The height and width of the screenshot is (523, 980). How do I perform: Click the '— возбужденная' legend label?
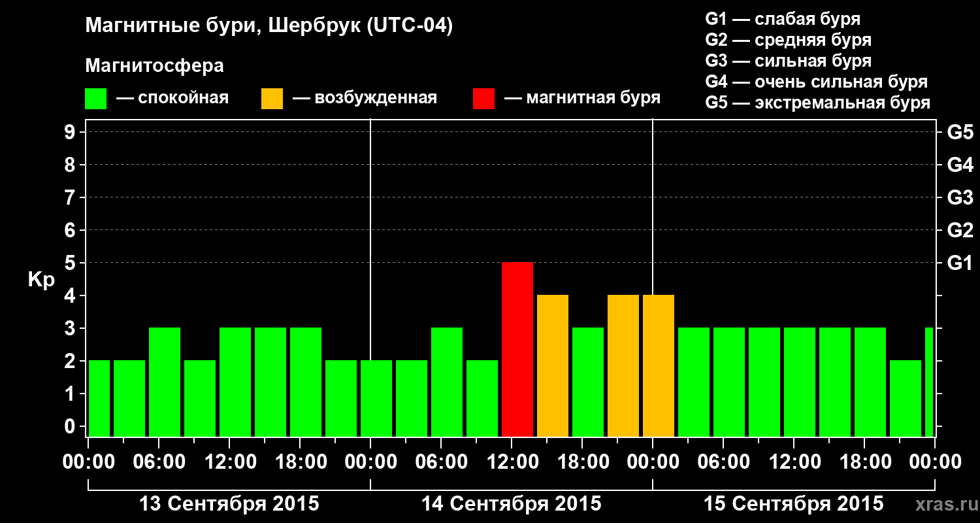(365, 99)
